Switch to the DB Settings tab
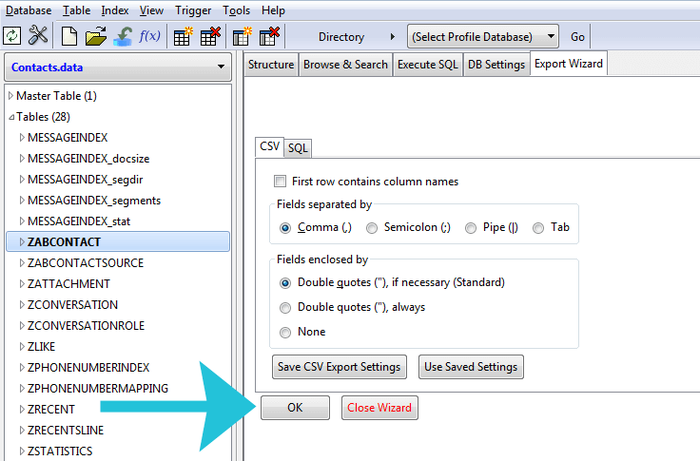This screenshot has height=461, width=700. pyautogui.click(x=496, y=65)
